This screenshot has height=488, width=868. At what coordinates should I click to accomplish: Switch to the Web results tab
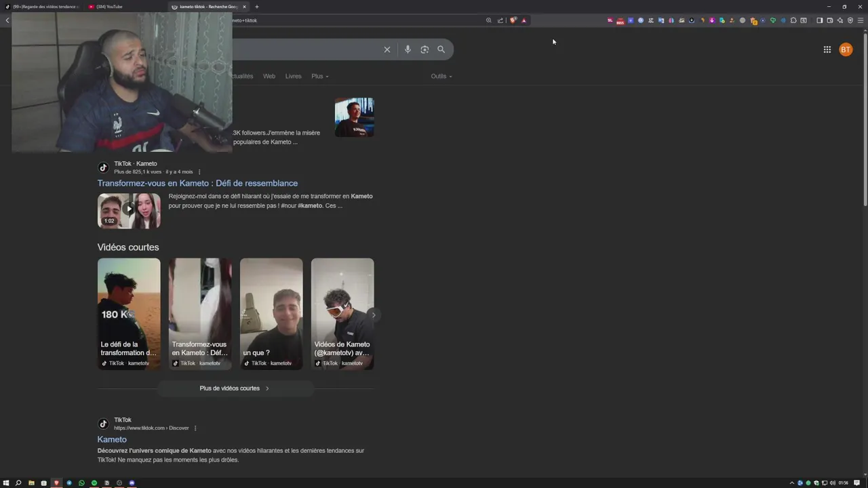pyautogui.click(x=269, y=76)
